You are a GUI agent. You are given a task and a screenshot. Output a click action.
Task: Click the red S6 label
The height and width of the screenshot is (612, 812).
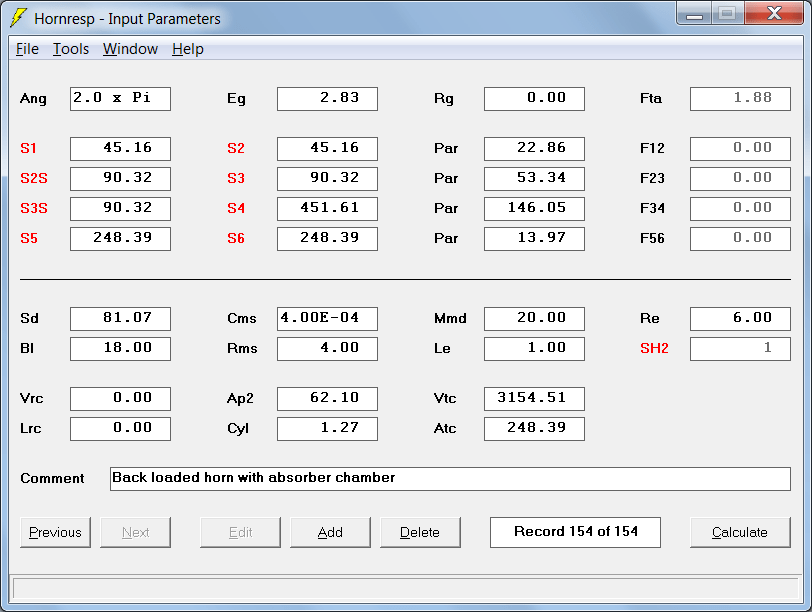[236, 239]
